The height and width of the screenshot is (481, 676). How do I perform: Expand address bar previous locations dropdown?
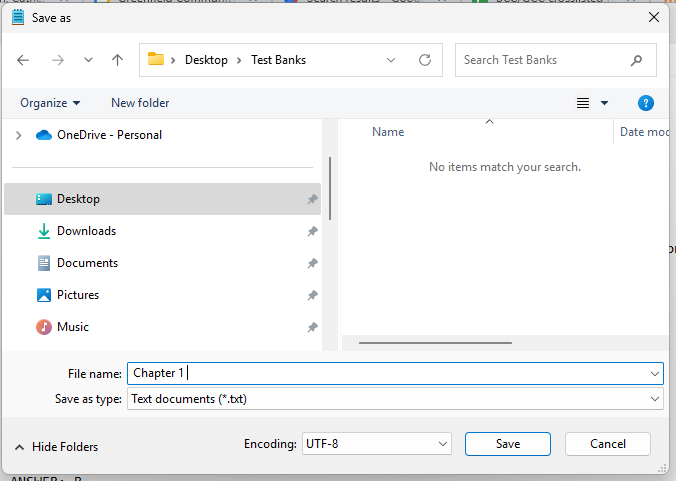(x=391, y=60)
